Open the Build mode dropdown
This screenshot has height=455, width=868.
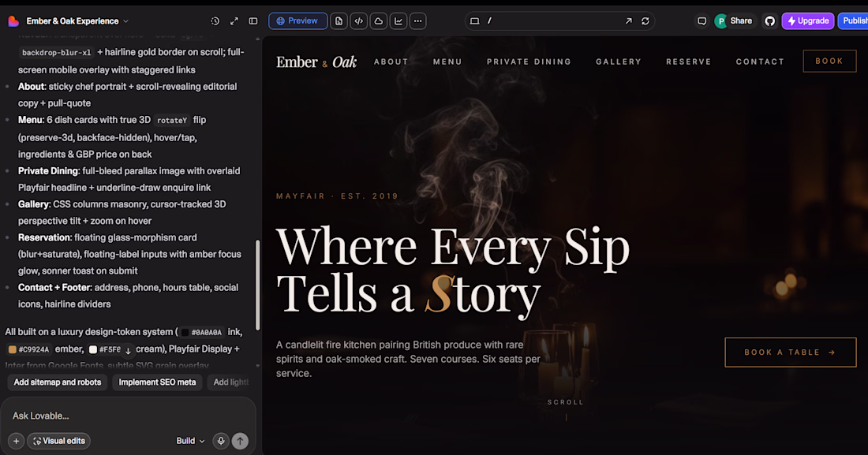click(x=190, y=441)
